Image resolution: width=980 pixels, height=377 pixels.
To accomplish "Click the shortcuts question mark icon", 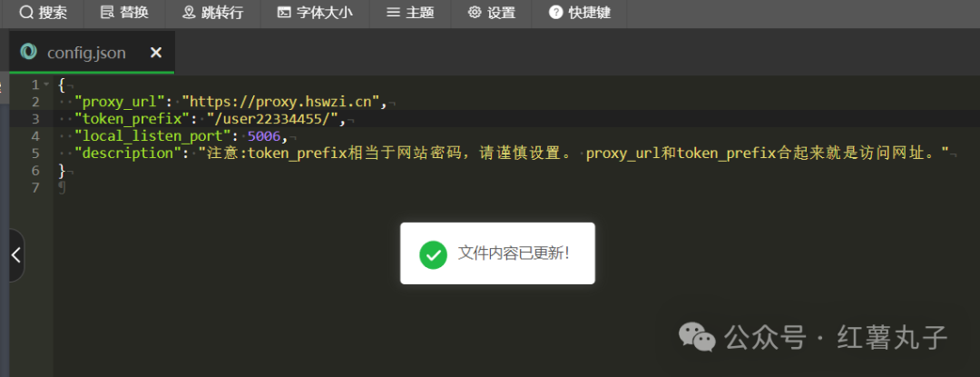I will [555, 13].
